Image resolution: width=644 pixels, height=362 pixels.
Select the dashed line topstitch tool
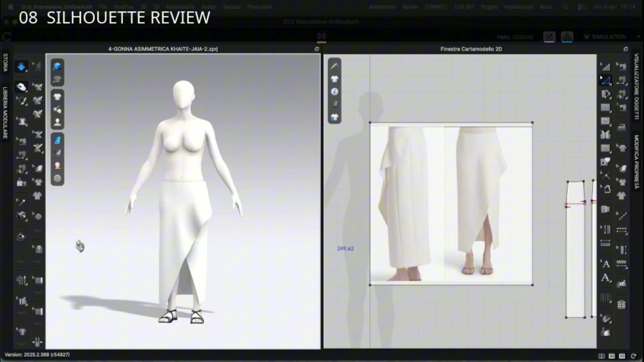click(622, 216)
